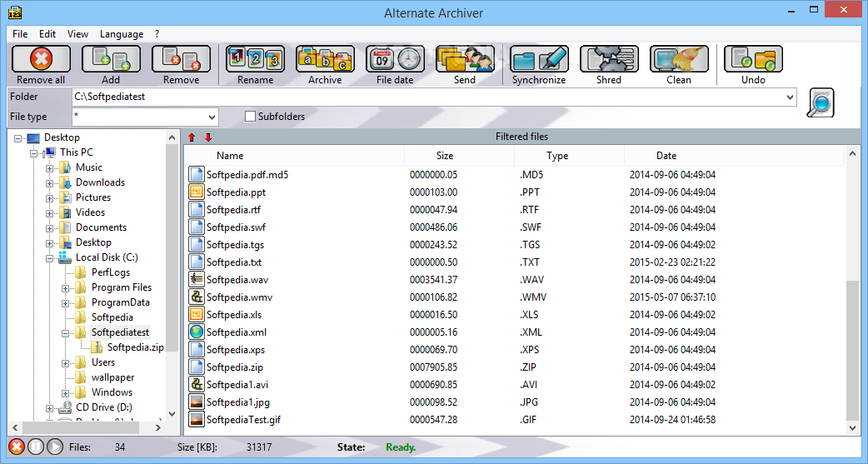This screenshot has height=464, width=868.
Task: Select the Softpedia.tgs file name
Action: [x=235, y=245]
